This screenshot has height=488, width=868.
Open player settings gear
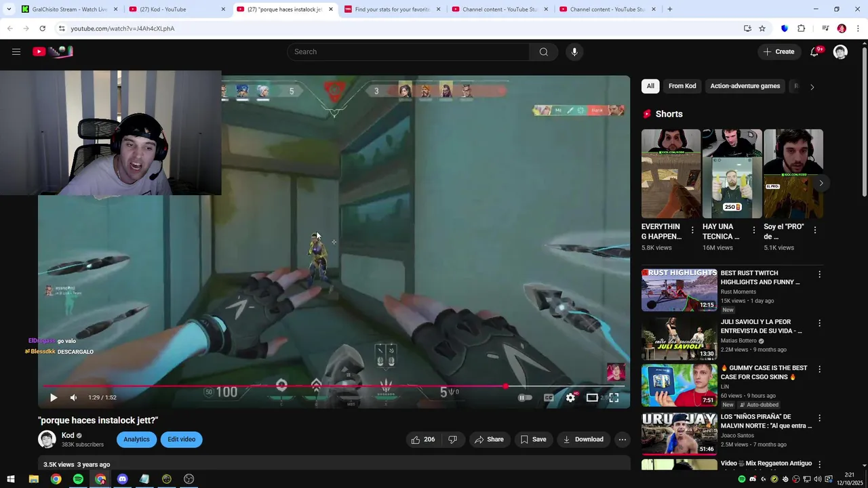570,398
